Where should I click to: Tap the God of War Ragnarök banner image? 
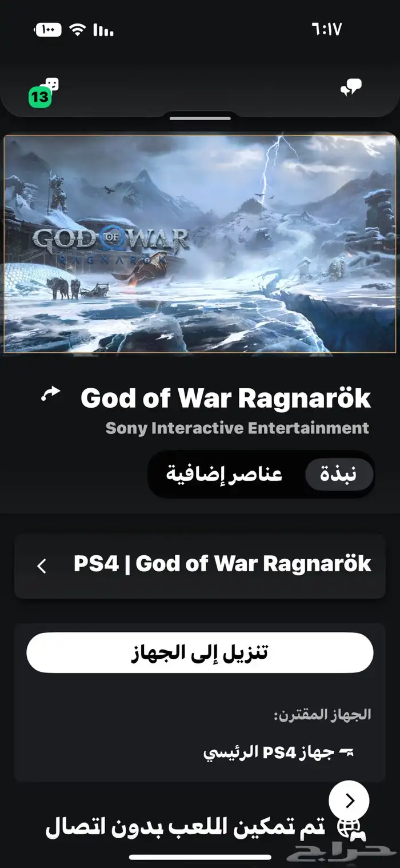click(200, 244)
